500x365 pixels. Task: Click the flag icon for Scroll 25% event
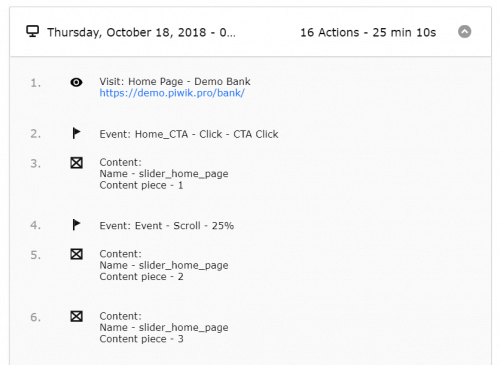(x=76, y=225)
